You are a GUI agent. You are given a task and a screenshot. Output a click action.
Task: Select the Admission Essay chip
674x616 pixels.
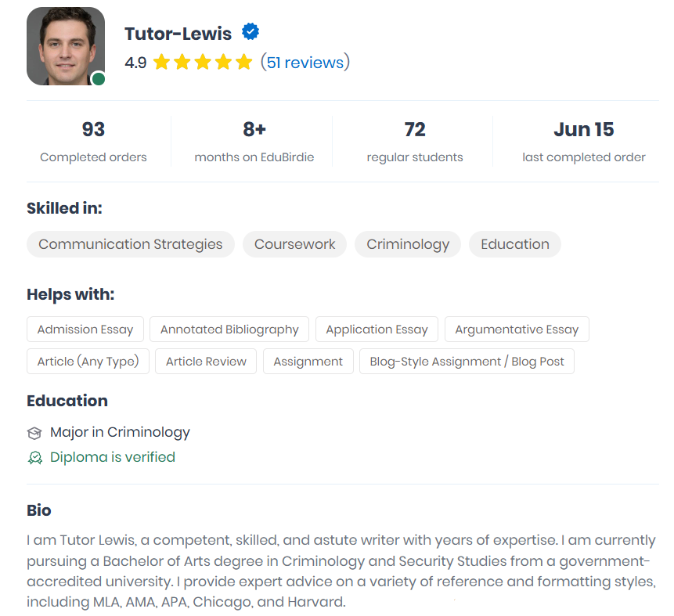point(85,330)
